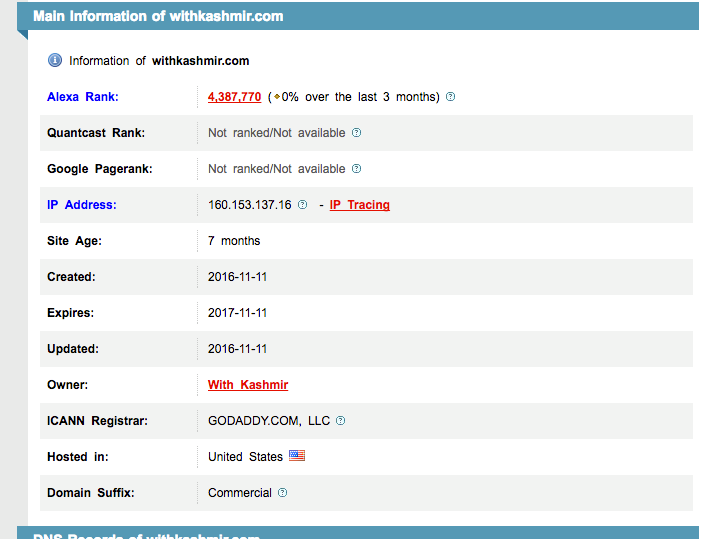The height and width of the screenshot is (539, 706).
Task: Click the help icon beside Commercial domain suffix
Action: (282, 493)
